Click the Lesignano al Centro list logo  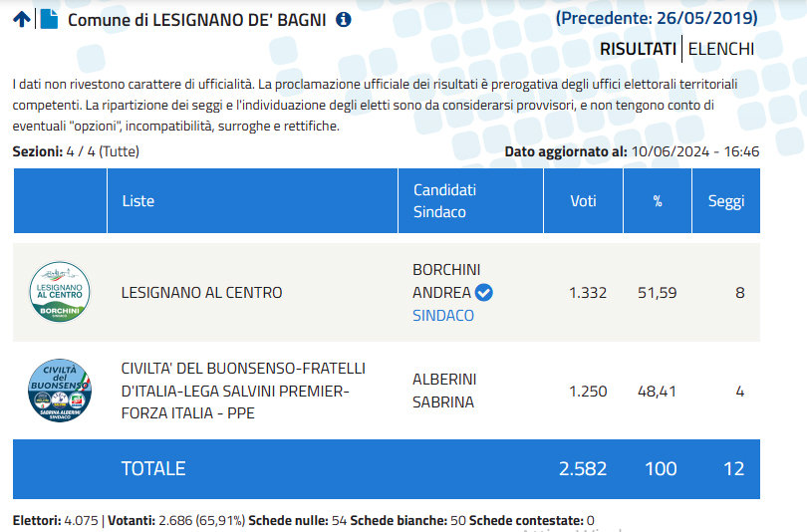point(60,292)
